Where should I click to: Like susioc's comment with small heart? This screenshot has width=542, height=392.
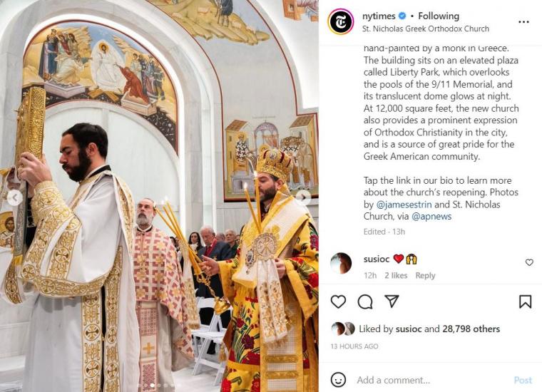529,262
